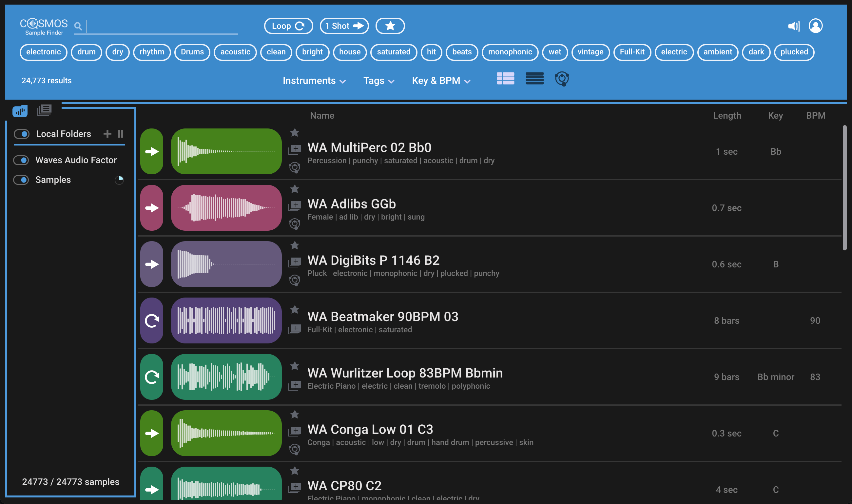Add WA DigiBits P 1146 B2 to collection
Viewport: 852px width, 504px height.
click(x=294, y=262)
